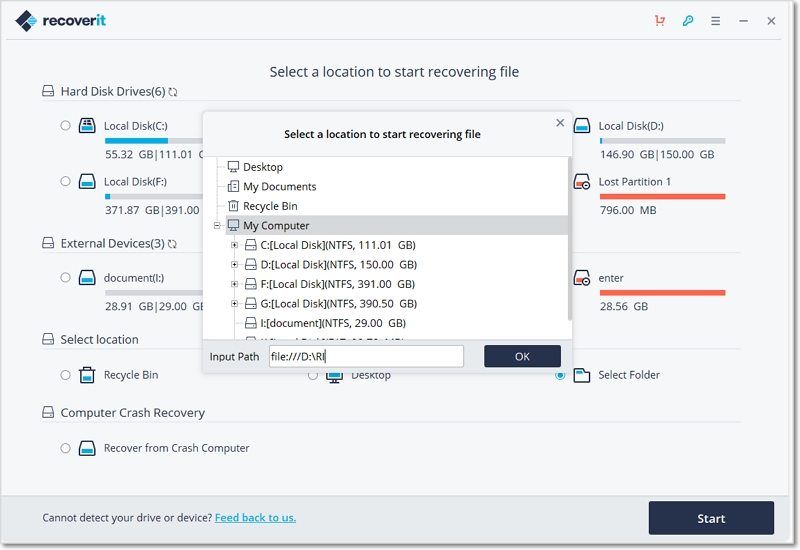800x550 pixels.
Task: Collapse the My Computer tree node
Action: (217, 225)
